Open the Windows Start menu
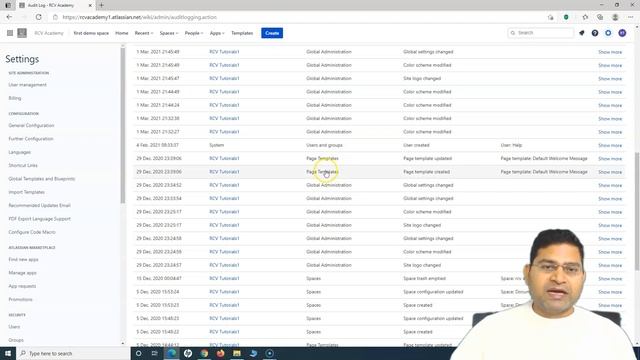 point(8,353)
